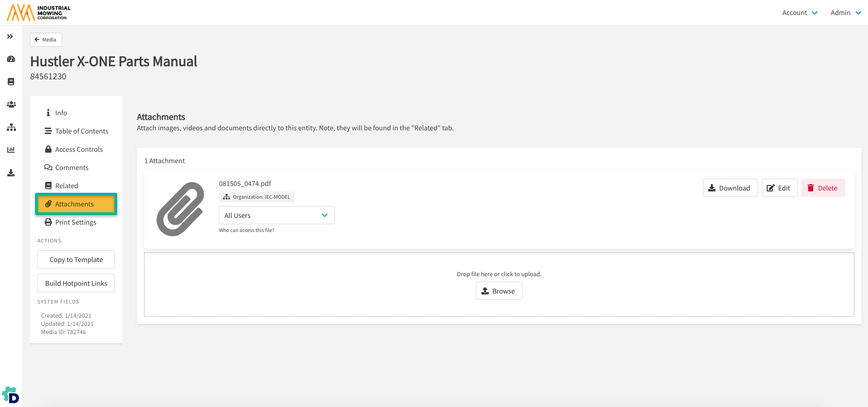Open the users group icon in sidebar
Viewport: 868px width, 407px height.
pyautogui.click(x=11, y=104)
